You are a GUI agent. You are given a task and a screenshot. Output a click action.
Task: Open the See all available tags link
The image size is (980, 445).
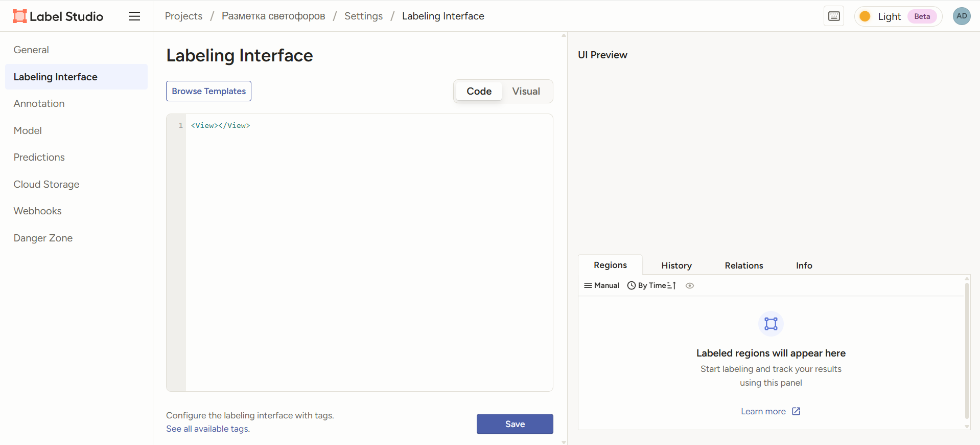coord(208,429)
